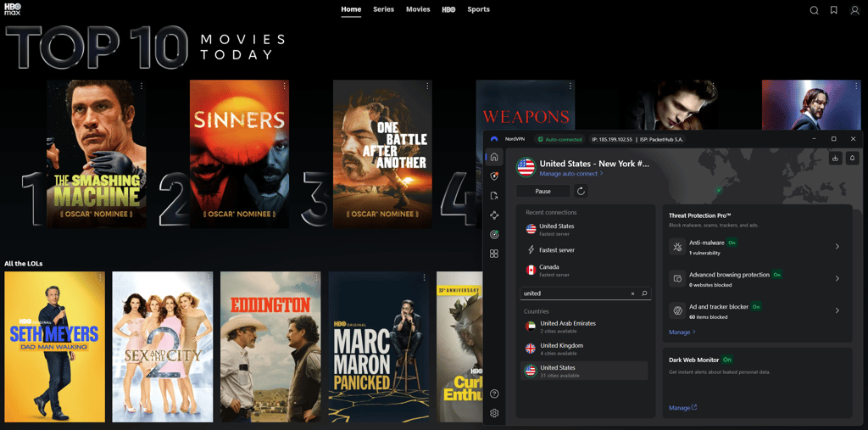This screenshot has height=430, width=868.
Task: Open the Series tab
Action: 384,9
